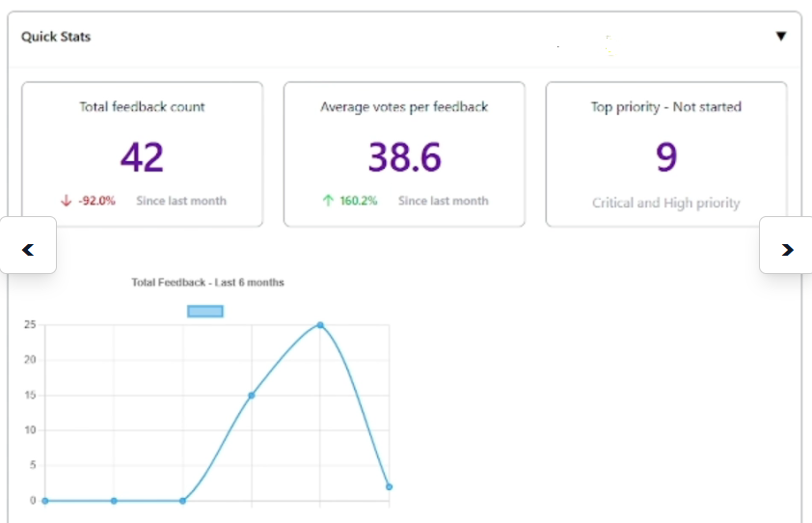The width and height of the screenshot is (812, 523).
Task: Click the third chart data point at 0
Action: tap(182, 501)
